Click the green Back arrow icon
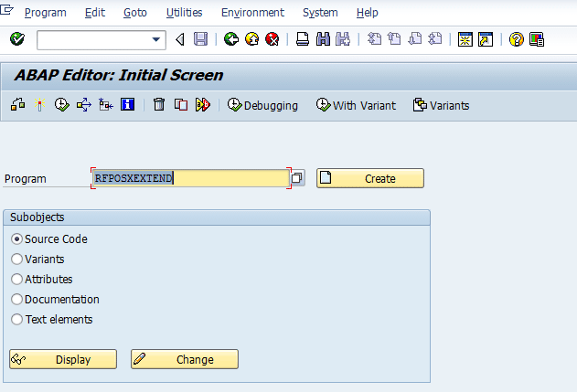This screenshot has width=577, height=392. pos(230,39)
